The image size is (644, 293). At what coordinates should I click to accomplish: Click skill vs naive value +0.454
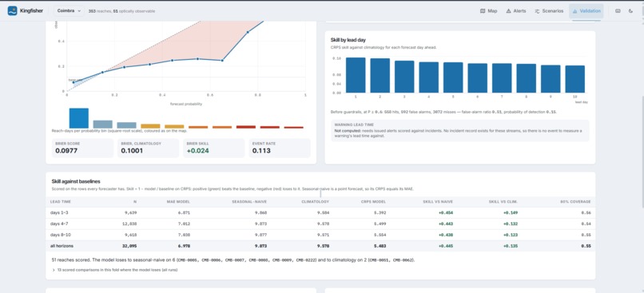pyautogui.click(x=446, y=212)
